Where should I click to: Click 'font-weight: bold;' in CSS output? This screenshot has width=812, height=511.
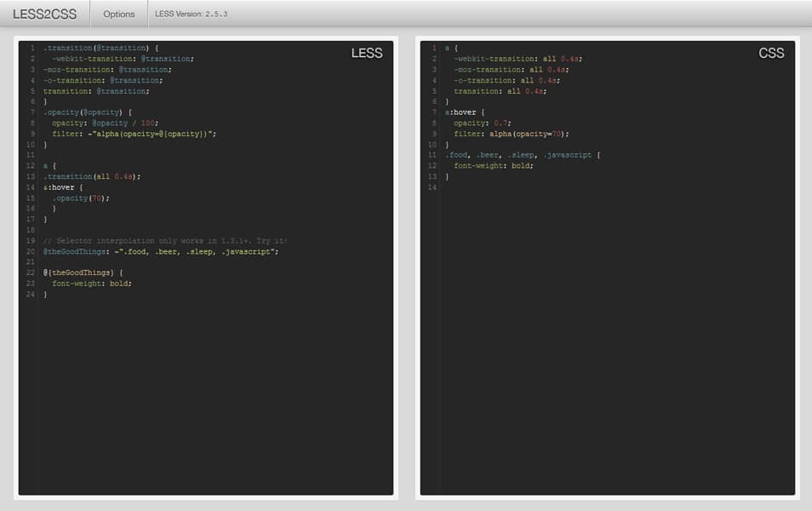[494, 166]
